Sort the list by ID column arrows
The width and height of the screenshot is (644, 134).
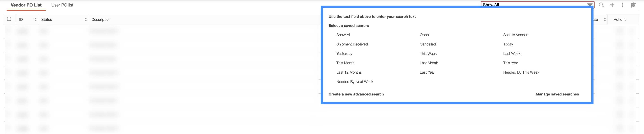35,19
